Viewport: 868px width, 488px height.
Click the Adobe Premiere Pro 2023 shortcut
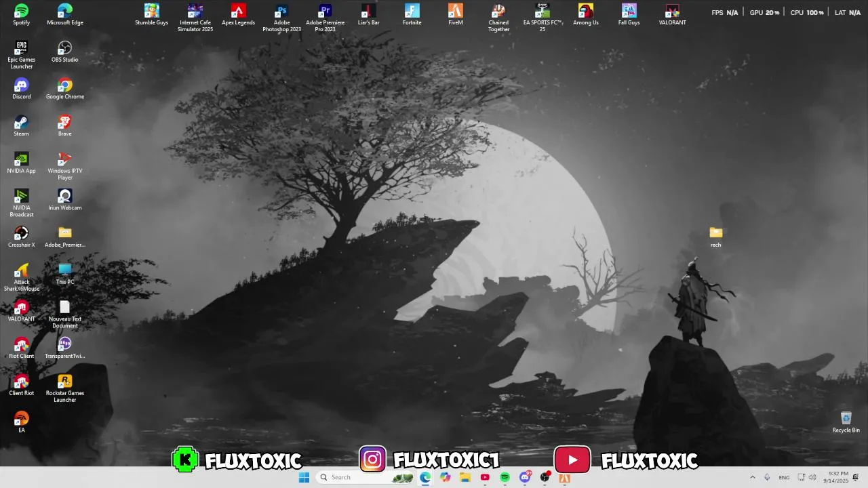325,18
